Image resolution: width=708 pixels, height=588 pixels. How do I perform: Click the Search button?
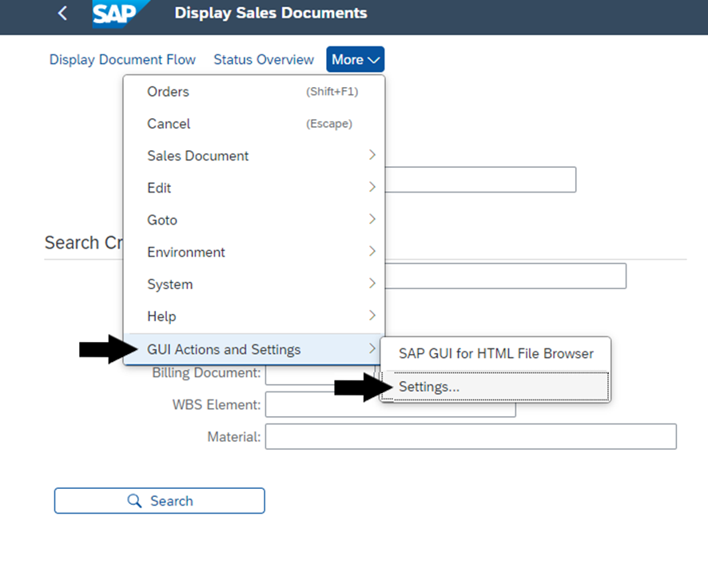pos(159,500)
